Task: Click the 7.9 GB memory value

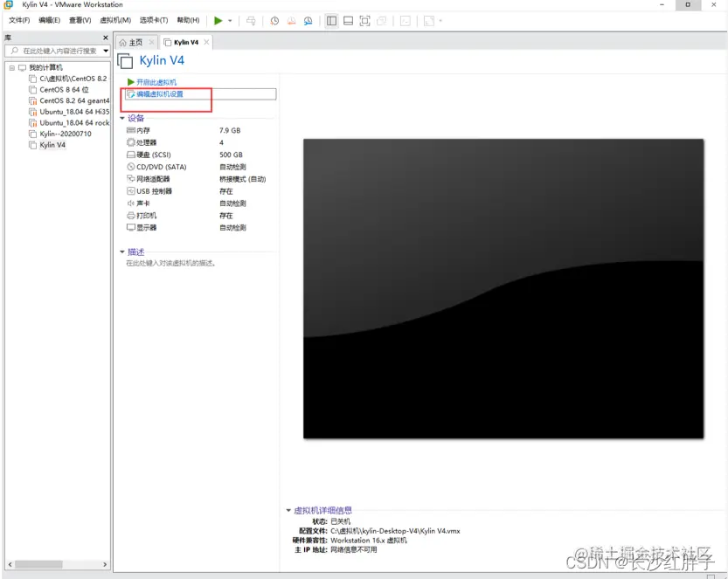Action: click(230, 131)
